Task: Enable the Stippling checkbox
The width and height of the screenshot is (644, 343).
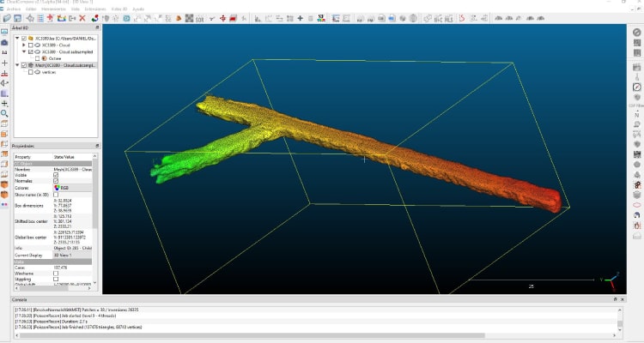Action: pyautogui.click(x=56, y=279)
